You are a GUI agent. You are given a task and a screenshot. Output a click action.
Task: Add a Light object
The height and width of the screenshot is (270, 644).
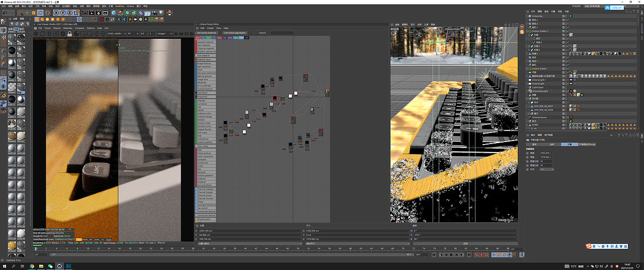160,13
